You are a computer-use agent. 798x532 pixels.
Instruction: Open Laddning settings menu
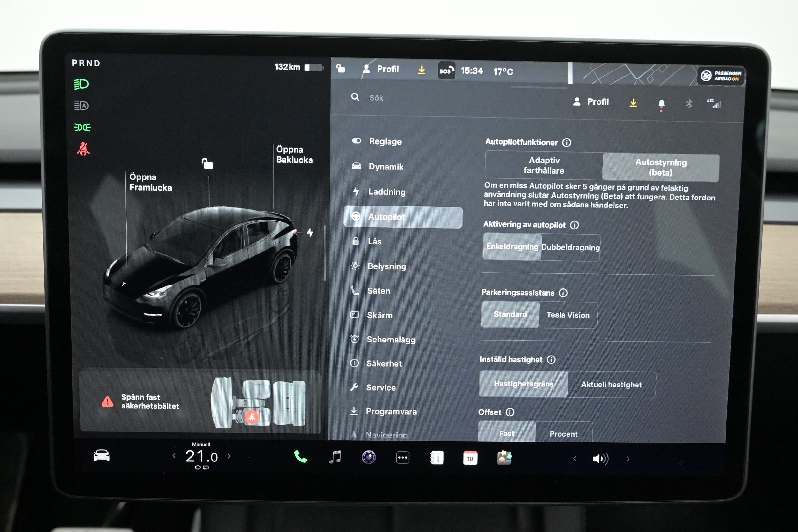pos(387,192)
